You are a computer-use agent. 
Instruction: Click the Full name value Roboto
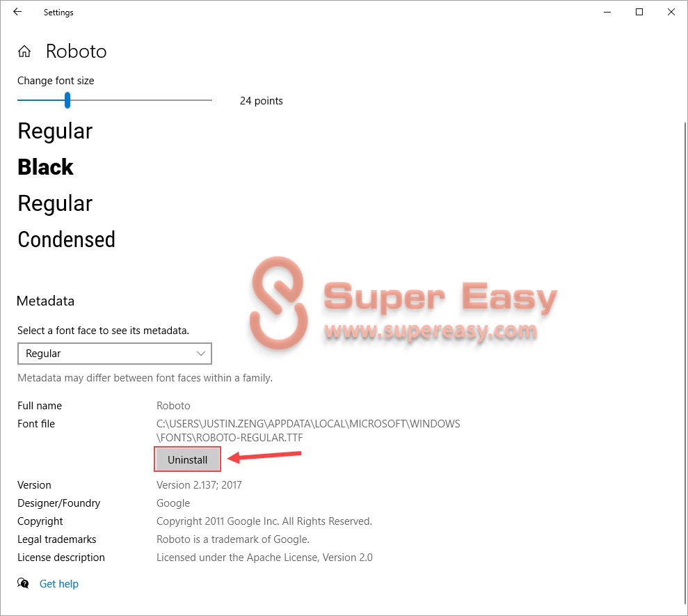[x=173, y=405]
